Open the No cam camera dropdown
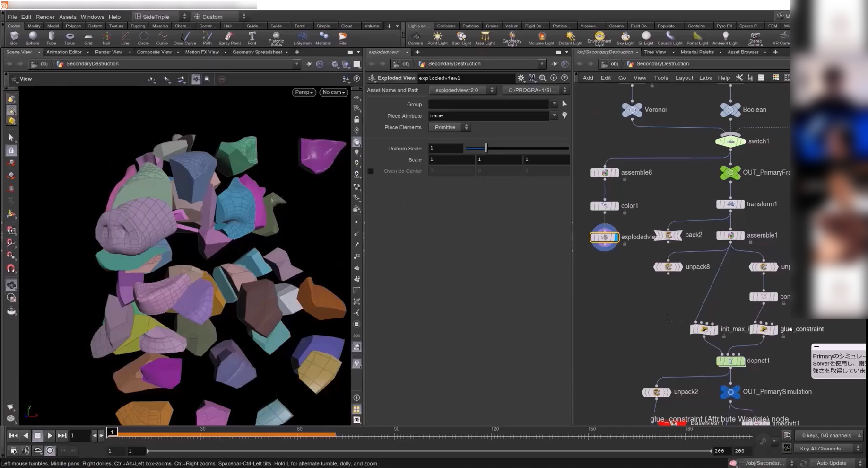This screenshot has height=468, width=868. pos(334,92)
